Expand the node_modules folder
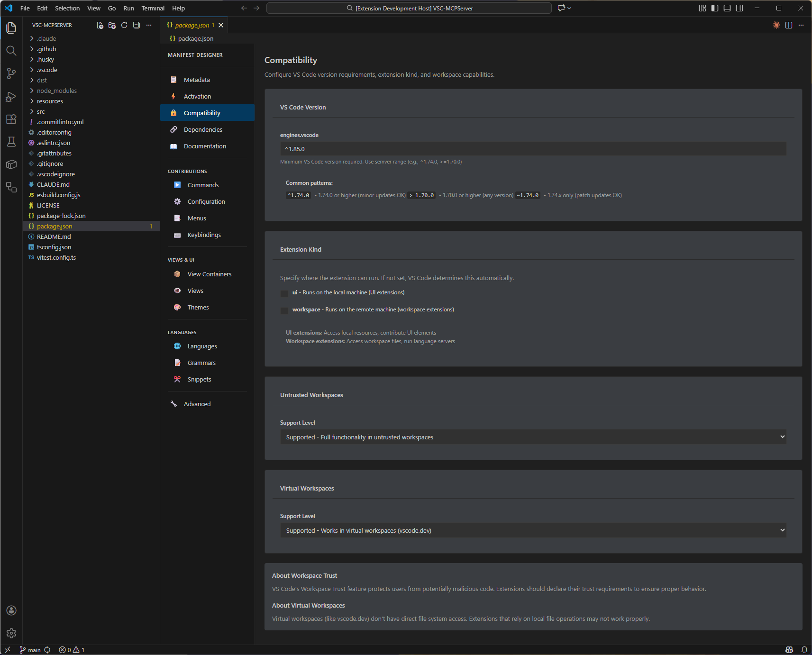This screenshot has height=655, width=812. [x=91, y=91]
